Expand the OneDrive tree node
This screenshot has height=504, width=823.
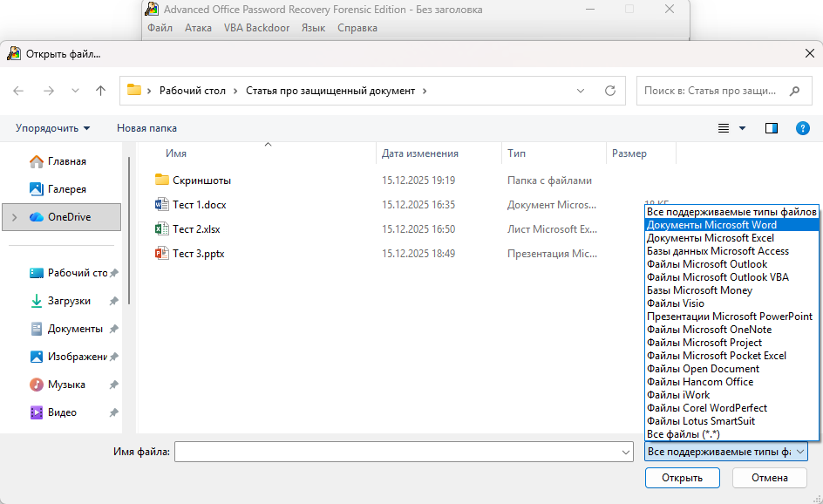coord(14,217)
